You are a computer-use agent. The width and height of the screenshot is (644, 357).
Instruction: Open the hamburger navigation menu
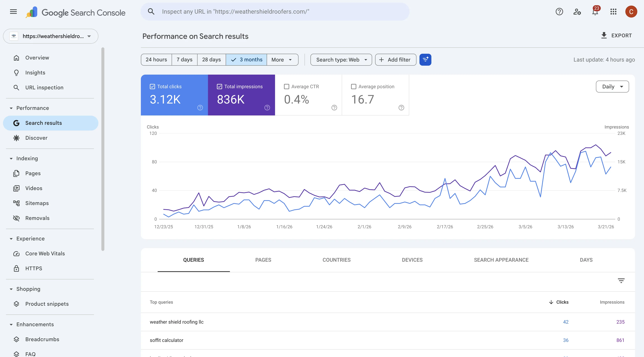coord(13,12)
